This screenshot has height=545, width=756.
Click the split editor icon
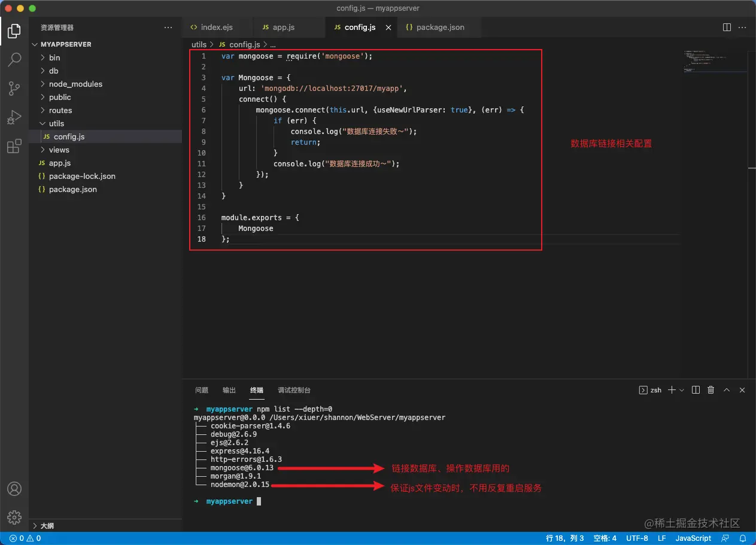pyautogui.click(x=727, y=28)
